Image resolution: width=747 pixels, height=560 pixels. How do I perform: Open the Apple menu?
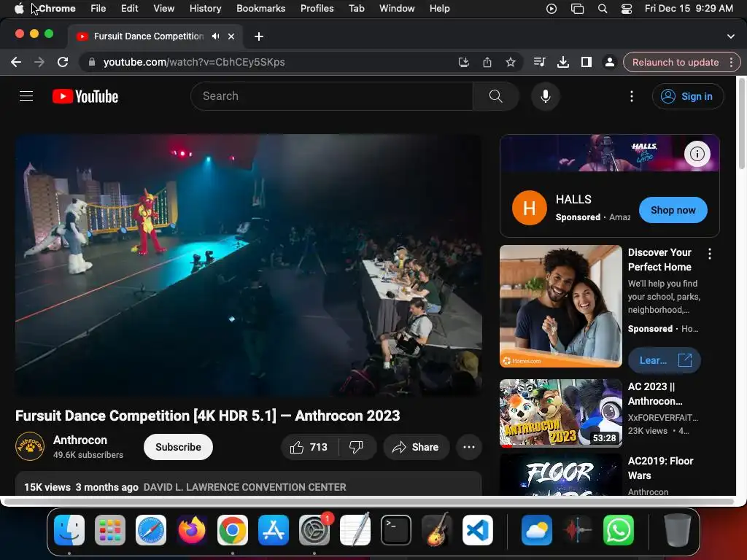click(18, 9)
